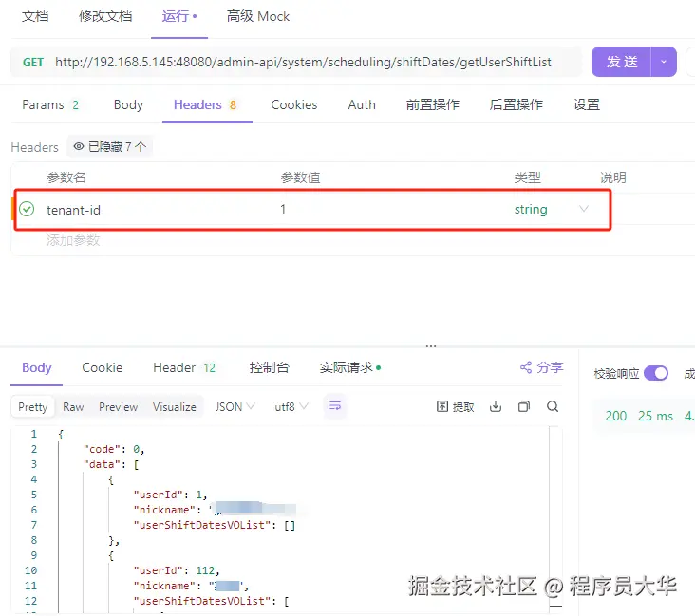Switch to Raw view
This screenshot has height=616, width=695.
coord(73,407)
